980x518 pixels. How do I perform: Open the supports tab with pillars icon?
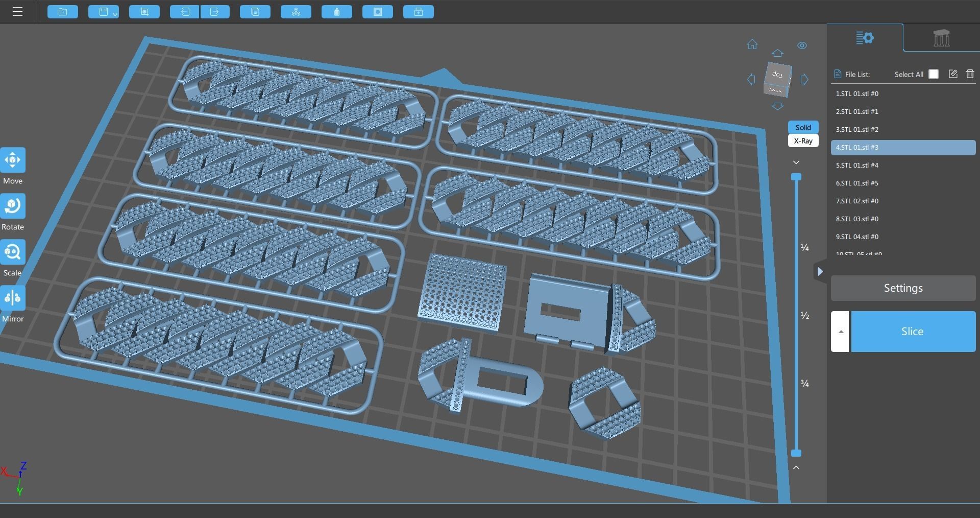tap(941, 38)
